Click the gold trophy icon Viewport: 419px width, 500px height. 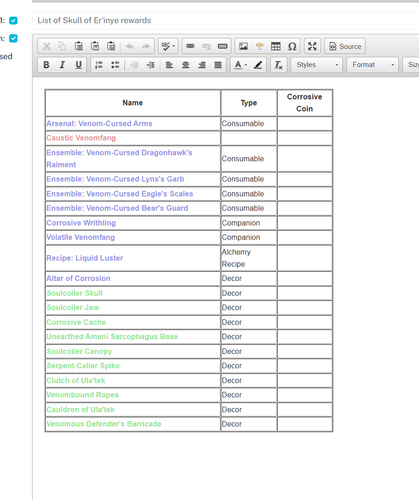click(259, 46)
